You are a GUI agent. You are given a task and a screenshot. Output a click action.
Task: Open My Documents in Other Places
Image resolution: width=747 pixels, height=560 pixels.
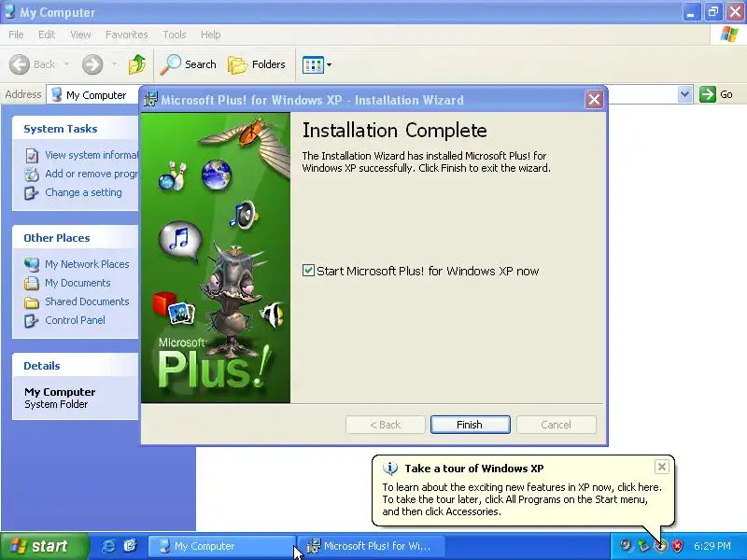point(78,283)
